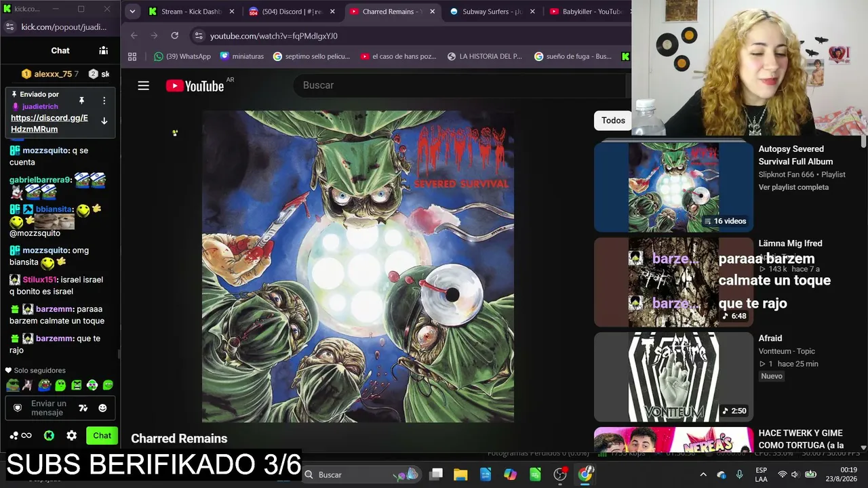Open the YouTube guide hamburger menu
Viewport: 868px width, 488px height.
point(143,85)
